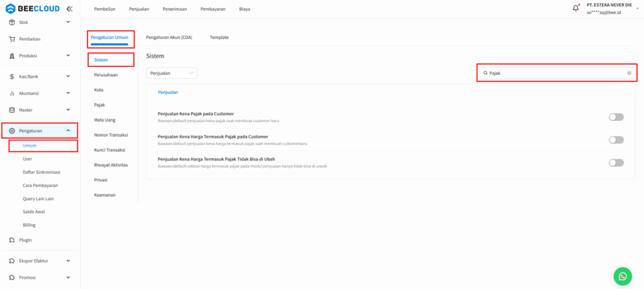The height and width of the screenshot is (289, 644).
Task: Toggle Harga Termasuk Pajak Tidak Bisa di Ubah
Action: click(x=616, y=162)
